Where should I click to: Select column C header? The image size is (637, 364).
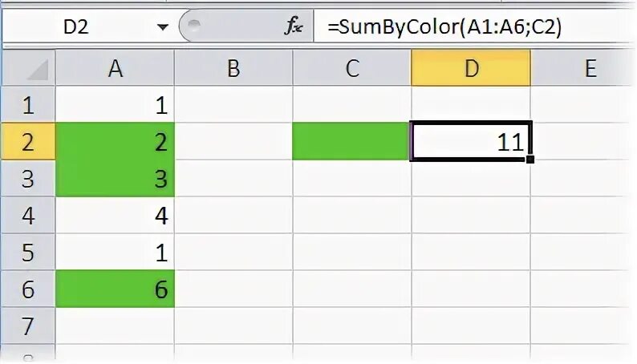click(352, 68)
